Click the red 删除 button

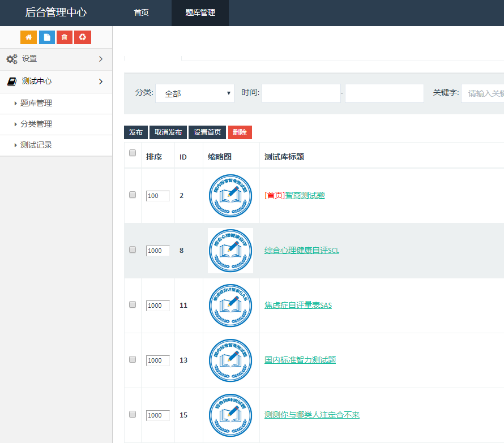[x=240, y=132]
